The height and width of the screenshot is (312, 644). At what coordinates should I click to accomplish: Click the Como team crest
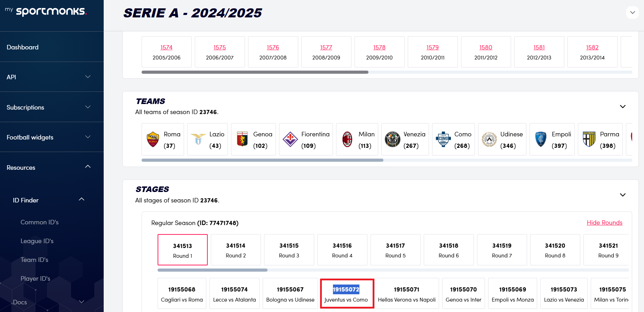pos(443,139)
